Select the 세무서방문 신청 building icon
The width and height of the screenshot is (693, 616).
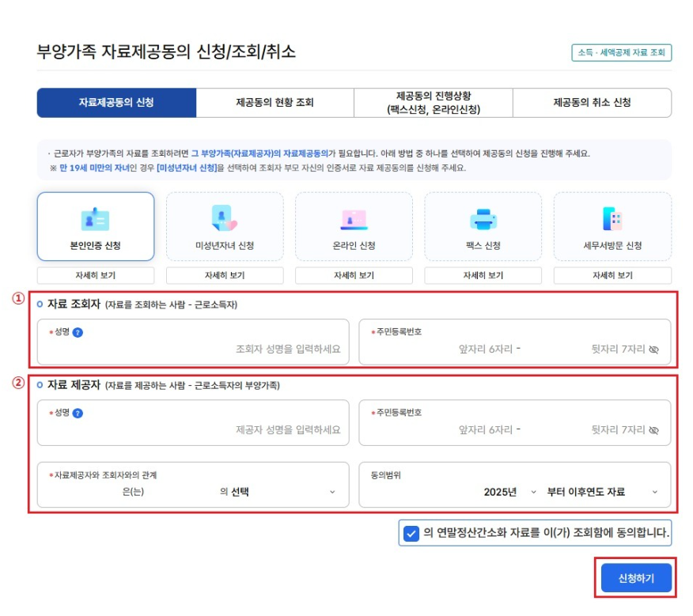coord(612,219)
